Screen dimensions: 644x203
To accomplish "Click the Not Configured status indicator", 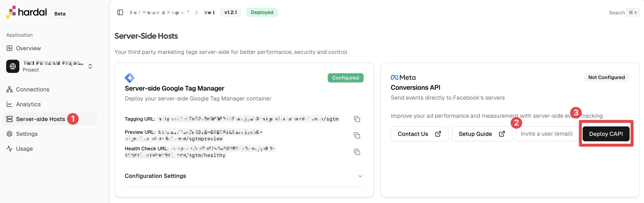I will [606, 77].
